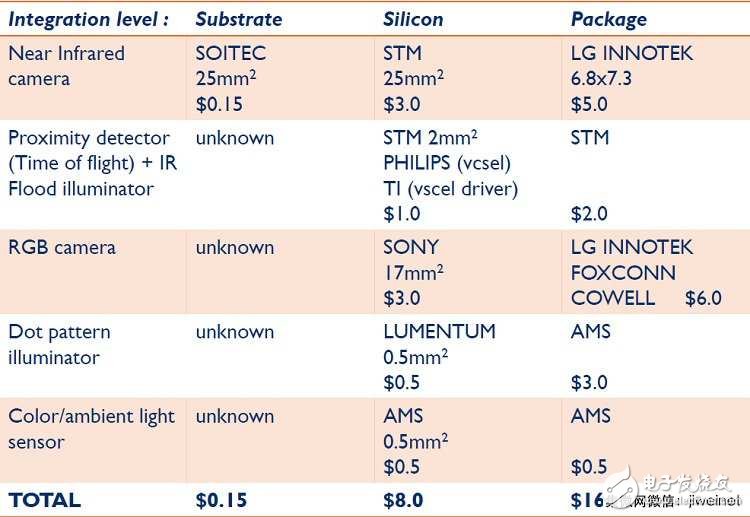Click the TOTAL row label
This screenshot has width=750, height=517.
click(45, 499)
